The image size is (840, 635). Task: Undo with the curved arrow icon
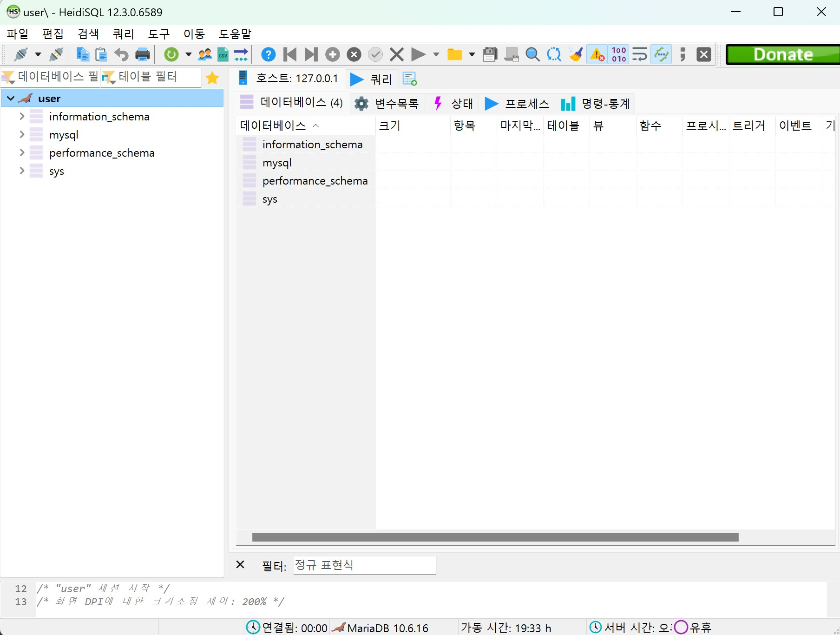[x=121, y=54]
